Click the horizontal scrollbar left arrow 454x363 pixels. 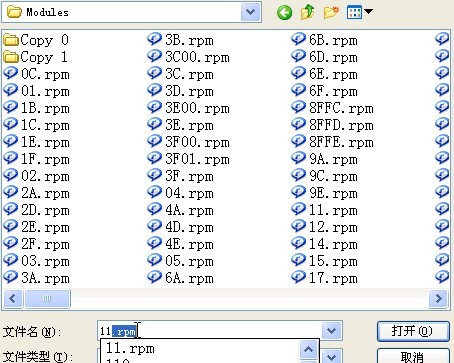[13, 298]
